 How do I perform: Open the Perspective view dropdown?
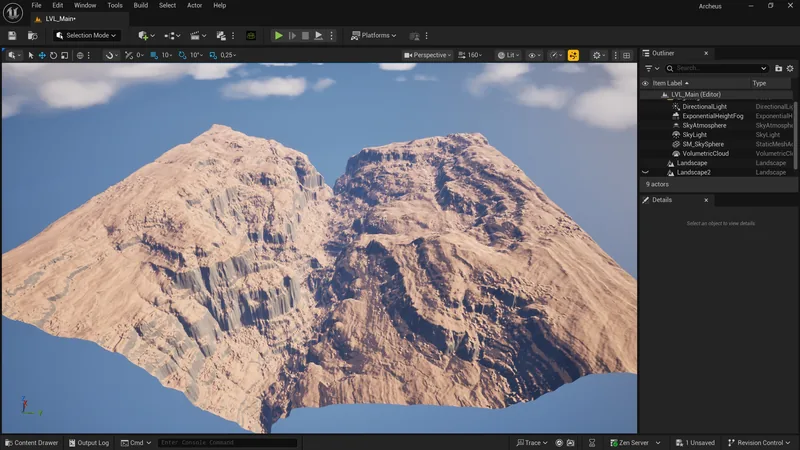pyautogui.click(x=428, y=55)
